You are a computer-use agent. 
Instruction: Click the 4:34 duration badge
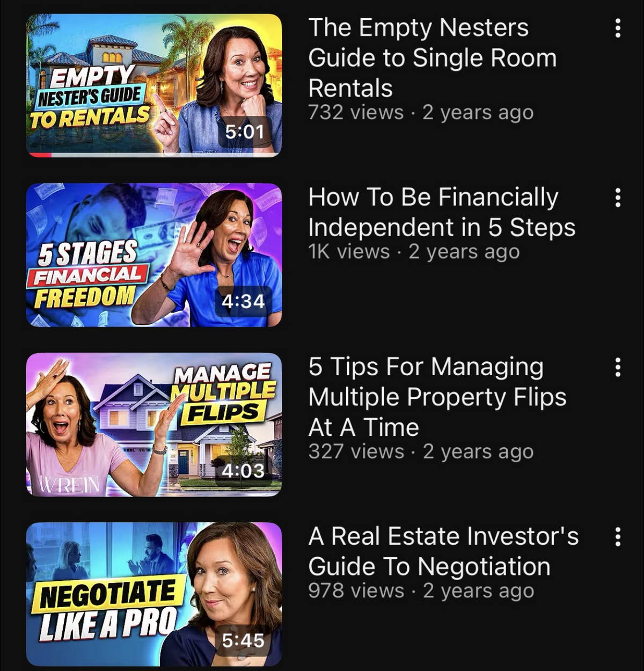click(x=244, y=301)
